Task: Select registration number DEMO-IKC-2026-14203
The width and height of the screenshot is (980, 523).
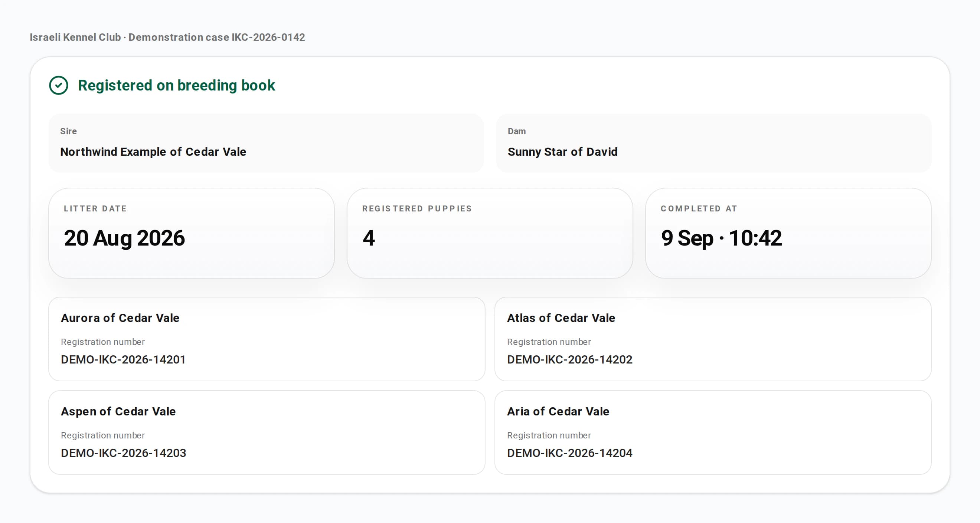Action: [x=123, y=453]
